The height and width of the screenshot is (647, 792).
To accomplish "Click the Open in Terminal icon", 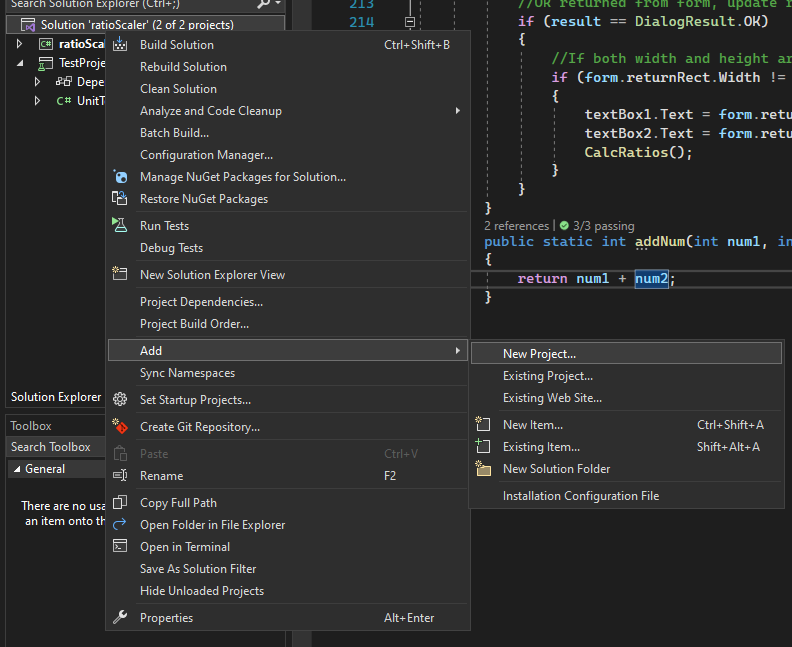I will pyautogui.click(x=120, y=546).
